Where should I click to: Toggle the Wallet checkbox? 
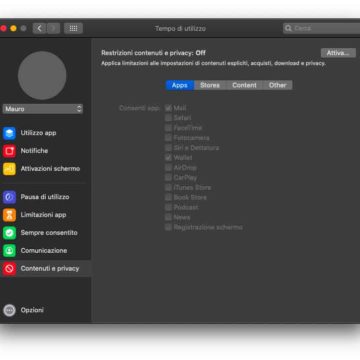point(168,158)
